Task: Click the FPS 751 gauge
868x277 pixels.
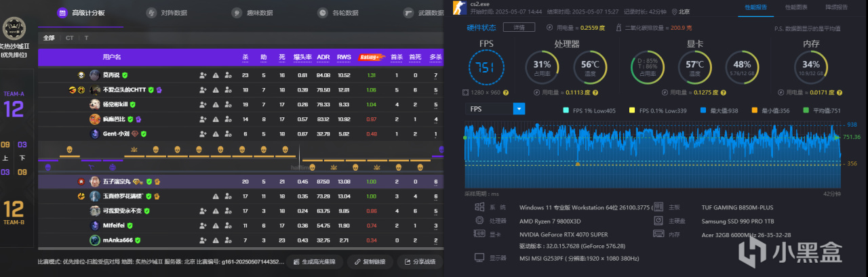Action: [486, 67]
